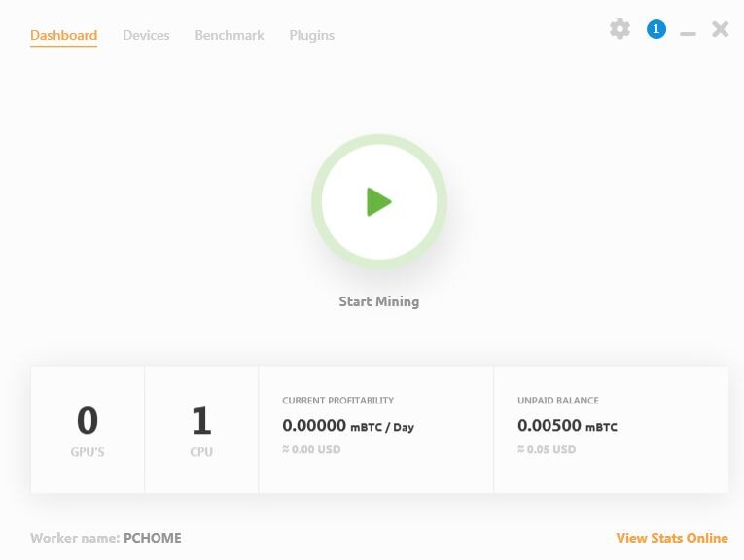Click the Start Mining label

(378, 301)
